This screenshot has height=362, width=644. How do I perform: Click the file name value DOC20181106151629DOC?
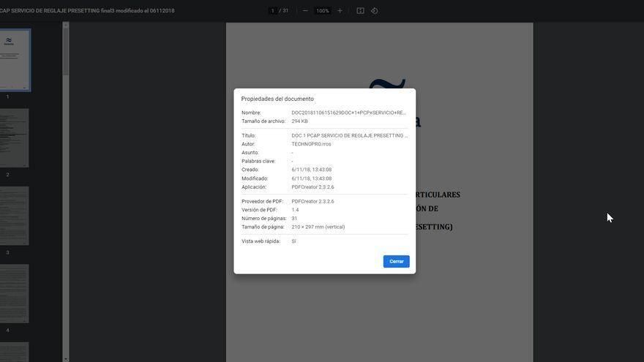pyautogui.click(x=348, y=113)
